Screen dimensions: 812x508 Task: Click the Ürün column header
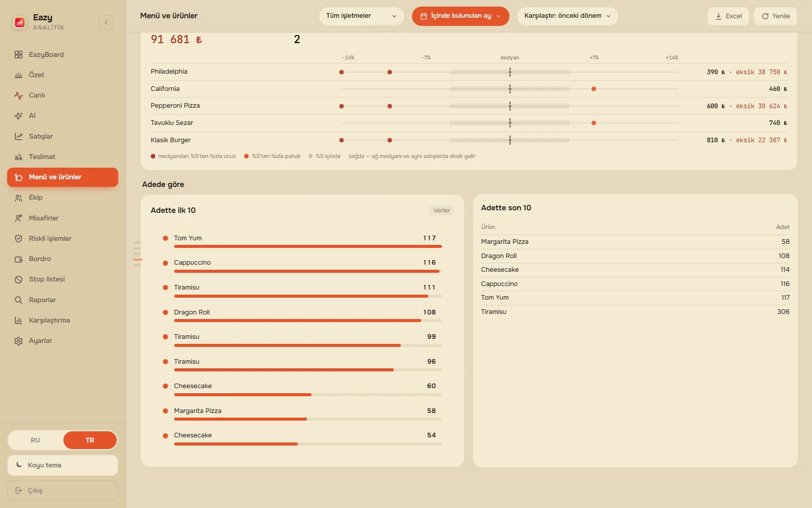pos(488,227)
